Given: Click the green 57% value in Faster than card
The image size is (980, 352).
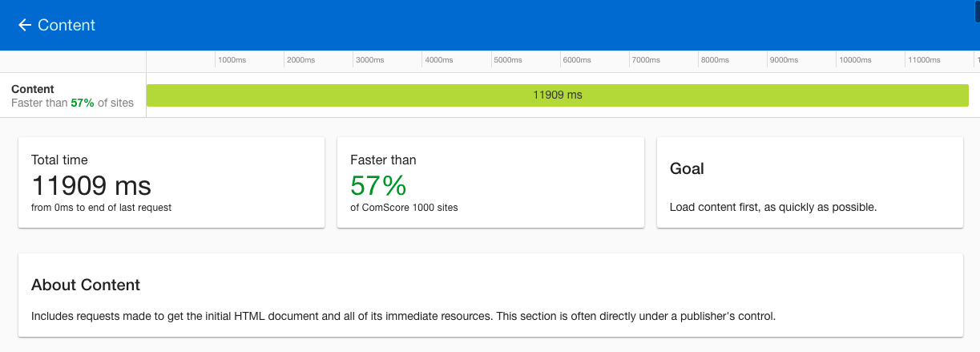Looking at the screenshot, I should click(x=378, y=186).
